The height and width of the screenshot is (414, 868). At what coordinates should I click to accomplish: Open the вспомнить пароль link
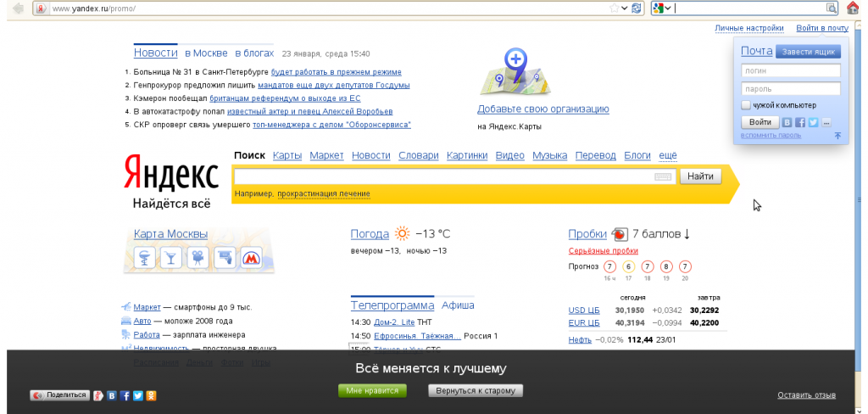pyautogui.click(x=771, y=135)
